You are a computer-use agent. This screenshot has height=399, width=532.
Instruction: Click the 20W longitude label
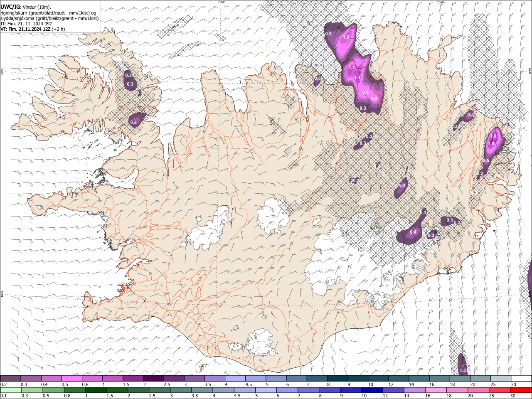click(222, 2)
